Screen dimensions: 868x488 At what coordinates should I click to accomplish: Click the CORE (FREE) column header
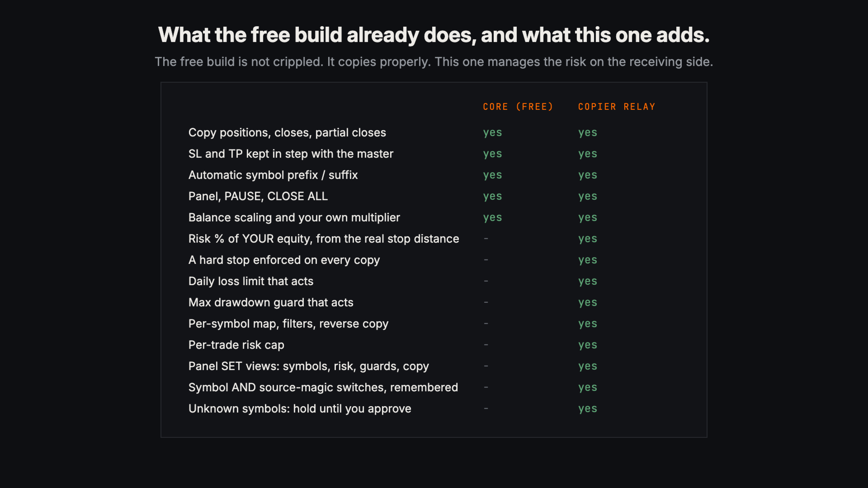[x=518, y=107]
